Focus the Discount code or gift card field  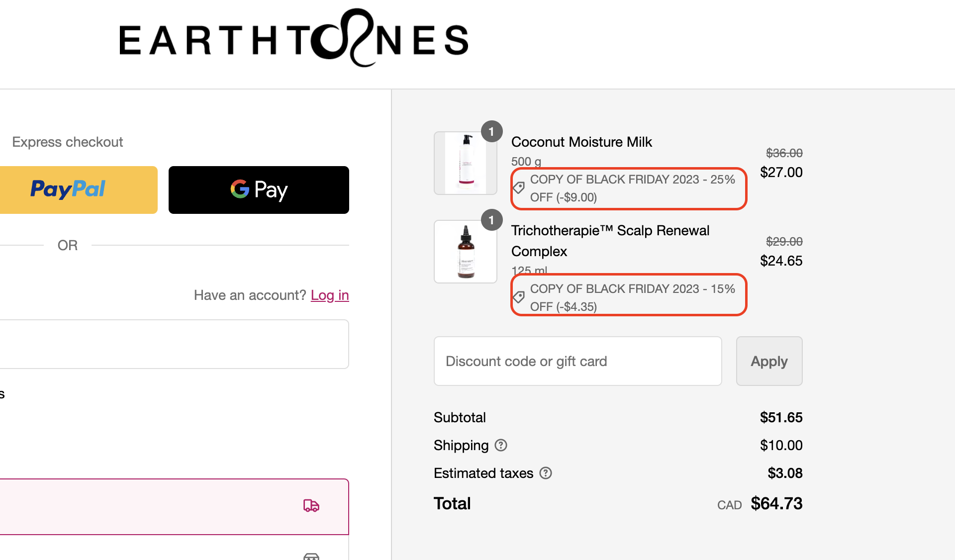tap(577, 361)
